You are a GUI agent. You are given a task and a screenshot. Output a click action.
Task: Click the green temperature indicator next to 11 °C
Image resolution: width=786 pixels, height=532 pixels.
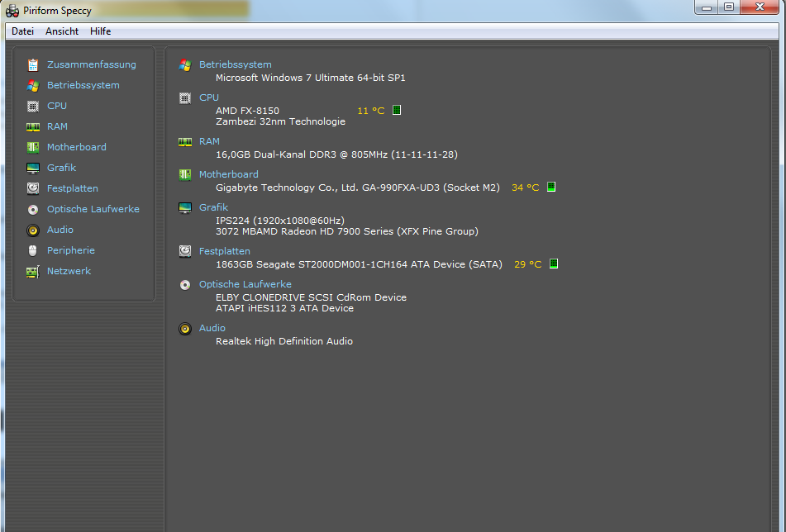(x=397, y=110)
